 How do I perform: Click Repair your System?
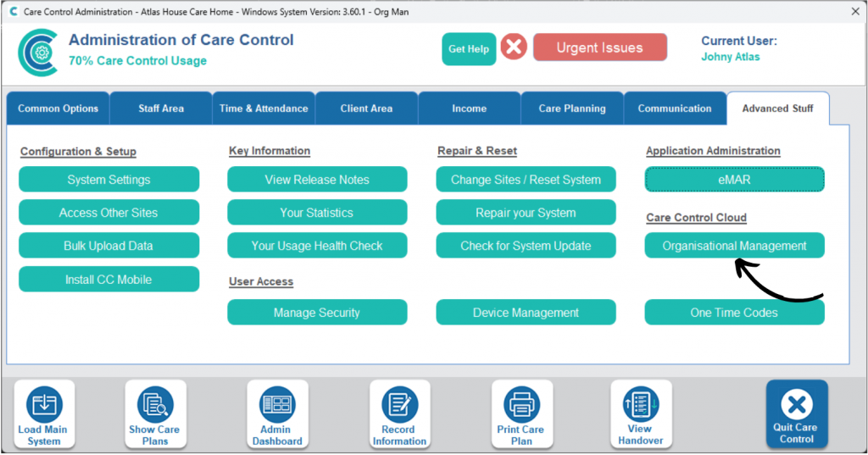coord(526,213)
